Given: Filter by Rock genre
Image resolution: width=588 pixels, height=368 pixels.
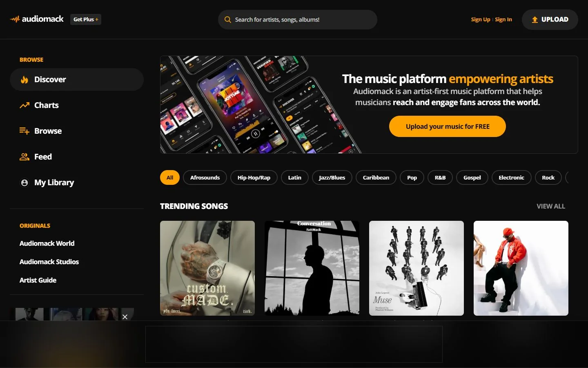Looking at the screenshot, I should point(548,177).
